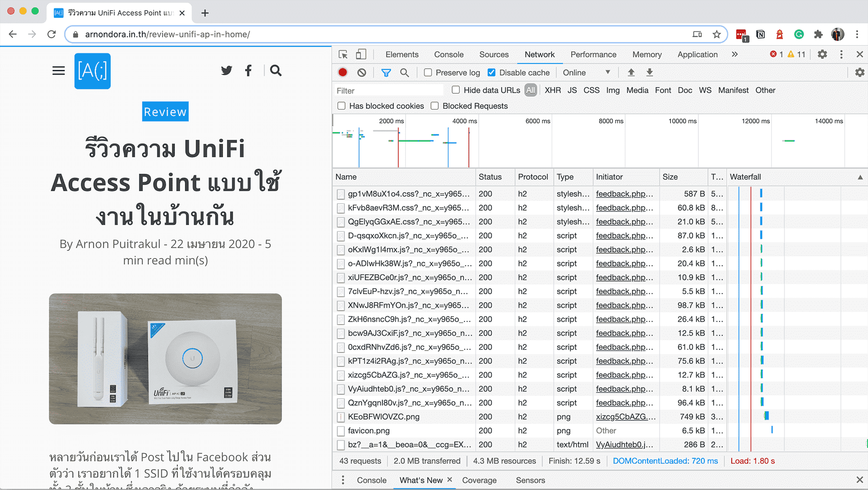Open Chrome three-dot main menu

[857, 34]
